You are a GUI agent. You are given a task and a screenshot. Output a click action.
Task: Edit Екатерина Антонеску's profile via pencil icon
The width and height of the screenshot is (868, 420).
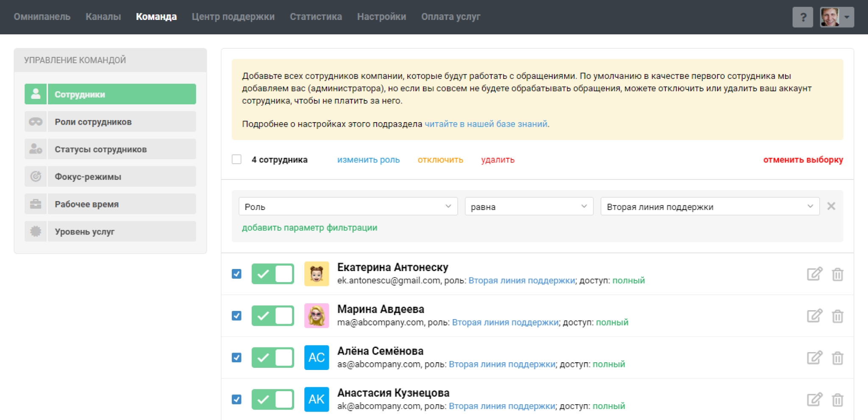(814, 274)
